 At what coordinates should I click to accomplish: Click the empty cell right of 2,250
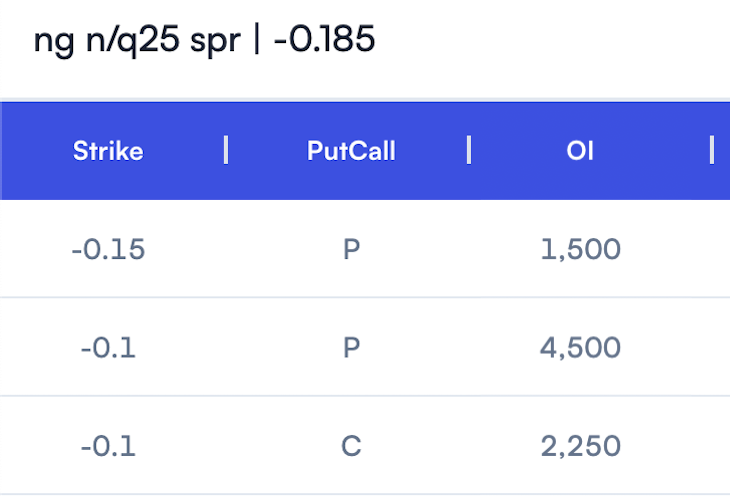point(721,445)
